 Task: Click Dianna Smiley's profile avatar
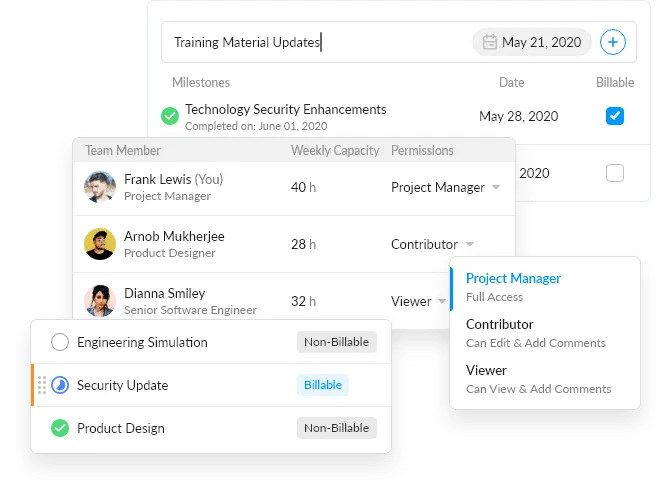[x=100, y=301]
